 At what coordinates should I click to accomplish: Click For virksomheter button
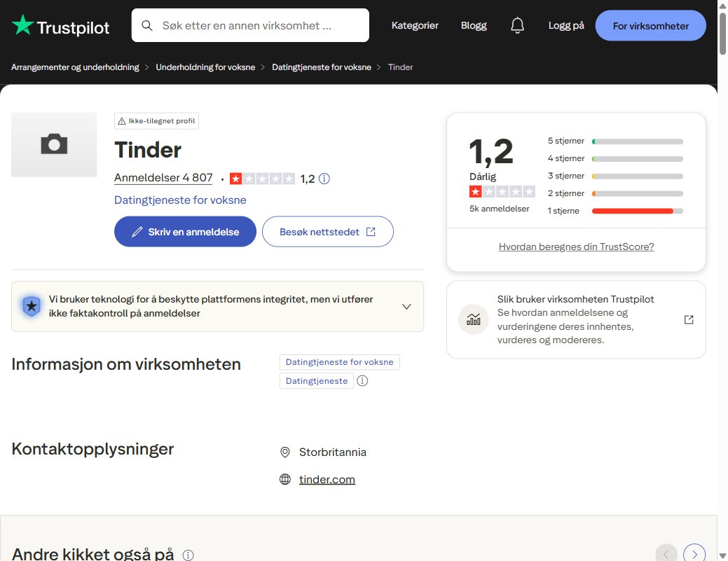coord(650,25)
